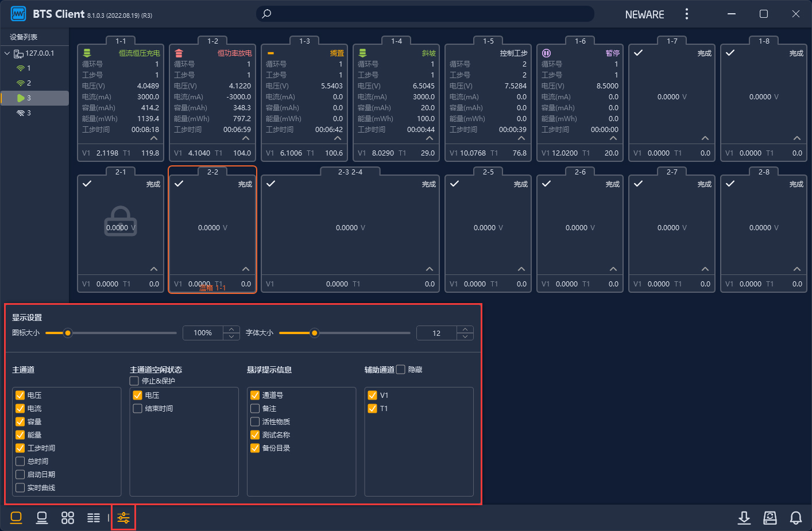The image size is (812, 531).
Task: Click the search magnifier icon in title bar
Action: point(266,14)
